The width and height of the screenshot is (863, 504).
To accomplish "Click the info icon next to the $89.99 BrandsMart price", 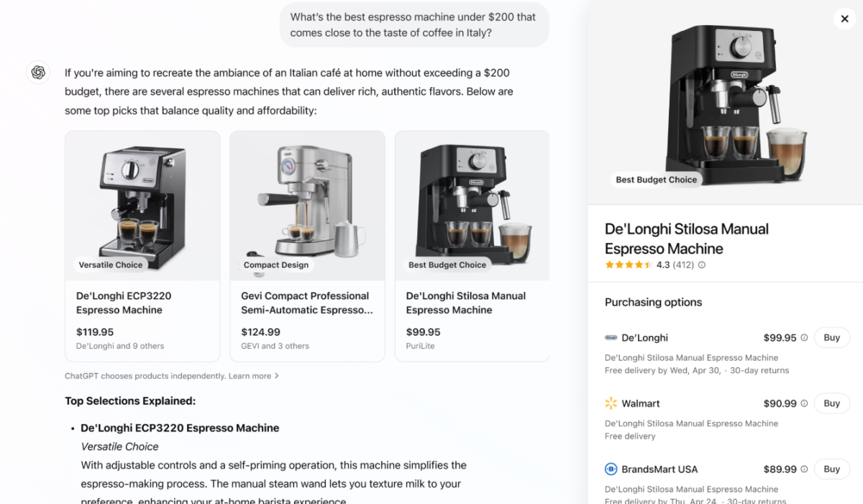I will click(804, 469).
